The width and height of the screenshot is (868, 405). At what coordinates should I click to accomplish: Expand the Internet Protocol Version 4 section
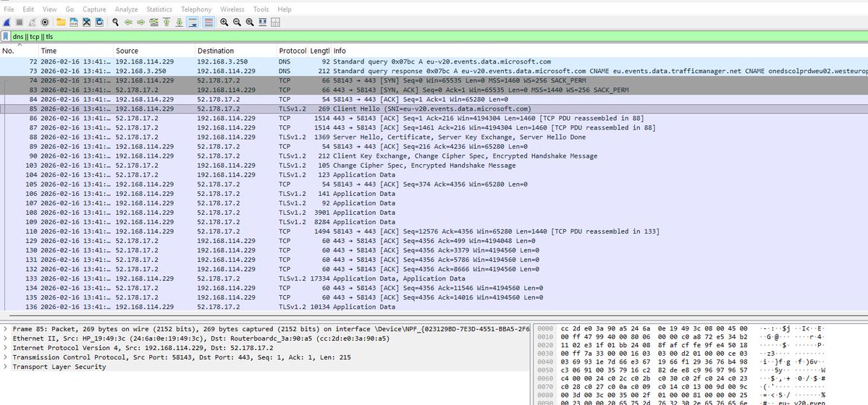point(6,348)
